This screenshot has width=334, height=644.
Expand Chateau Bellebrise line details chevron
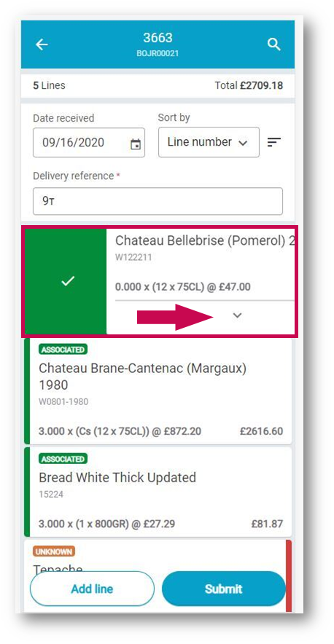coord(237,315)
